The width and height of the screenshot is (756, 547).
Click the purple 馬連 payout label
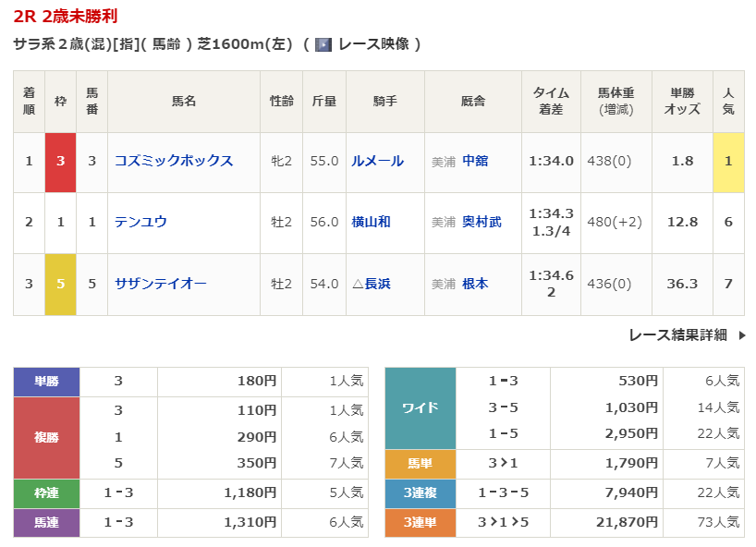pyautogui.click(x=47, y=523)
